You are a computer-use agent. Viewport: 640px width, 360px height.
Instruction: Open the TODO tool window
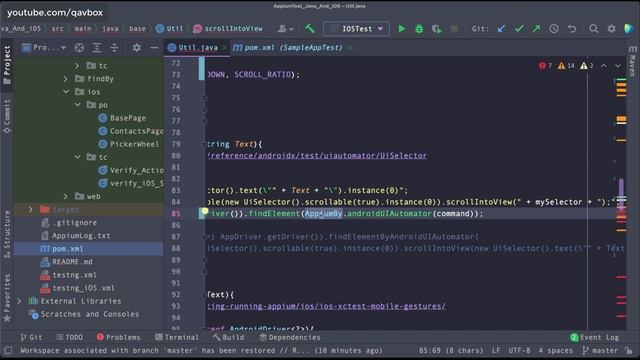[x=69, y=337]
